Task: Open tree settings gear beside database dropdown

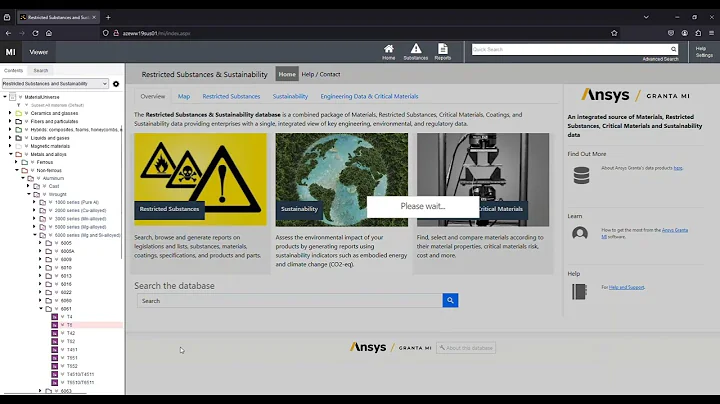Action: [116, 84]
